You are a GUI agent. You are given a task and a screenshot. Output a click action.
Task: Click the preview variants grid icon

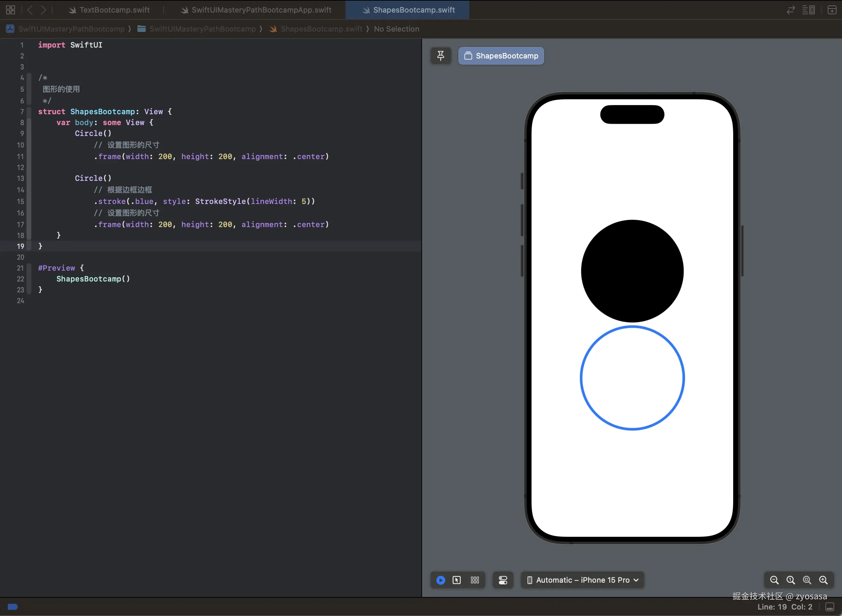475,580
